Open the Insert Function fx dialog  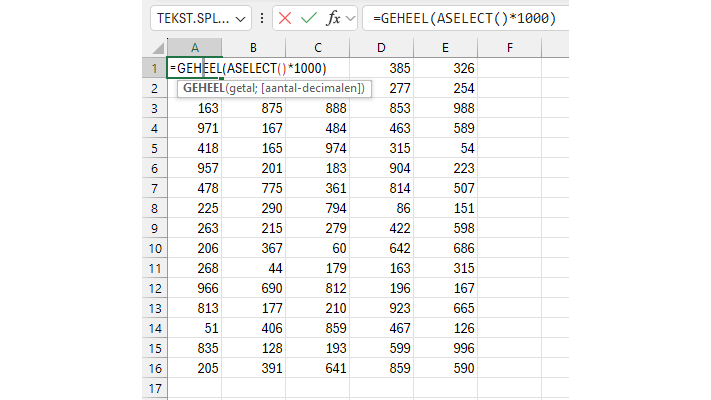coord(333,18)
